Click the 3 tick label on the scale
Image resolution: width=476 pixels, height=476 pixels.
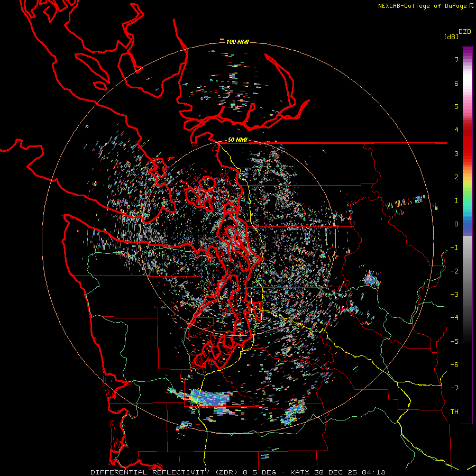pyautogui.click(x=456, y=153)
